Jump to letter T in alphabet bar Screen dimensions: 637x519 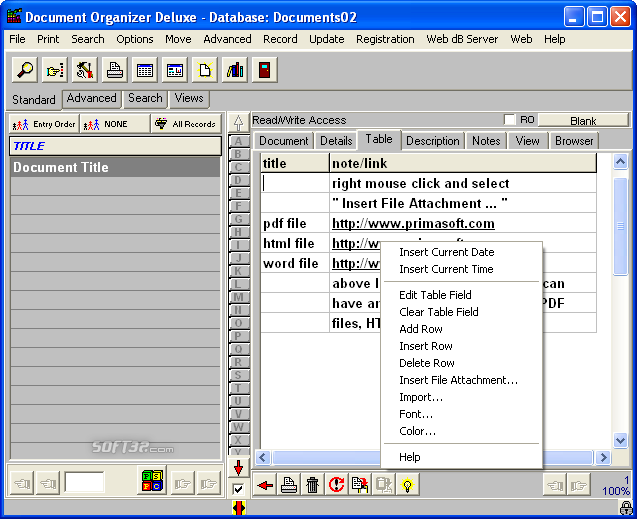click(x=238, y=388)
